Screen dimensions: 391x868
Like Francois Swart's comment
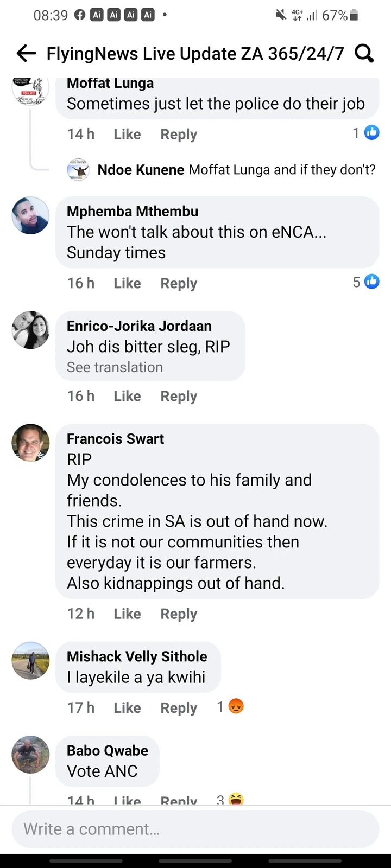(x=127, y=614)
